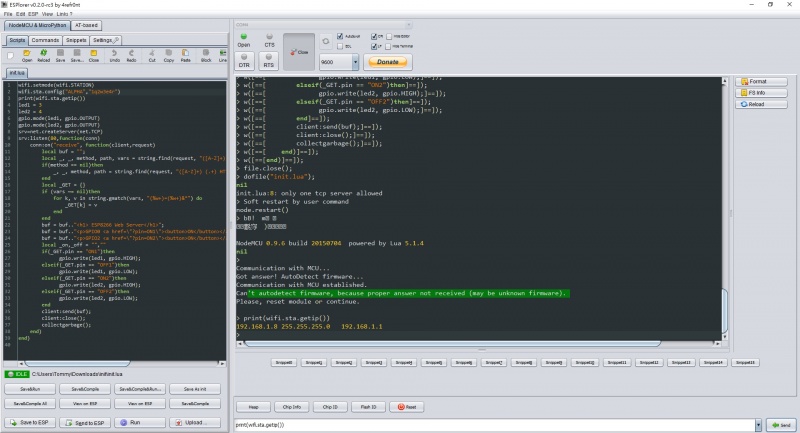Click the Chip Info button

click(291, 407)
